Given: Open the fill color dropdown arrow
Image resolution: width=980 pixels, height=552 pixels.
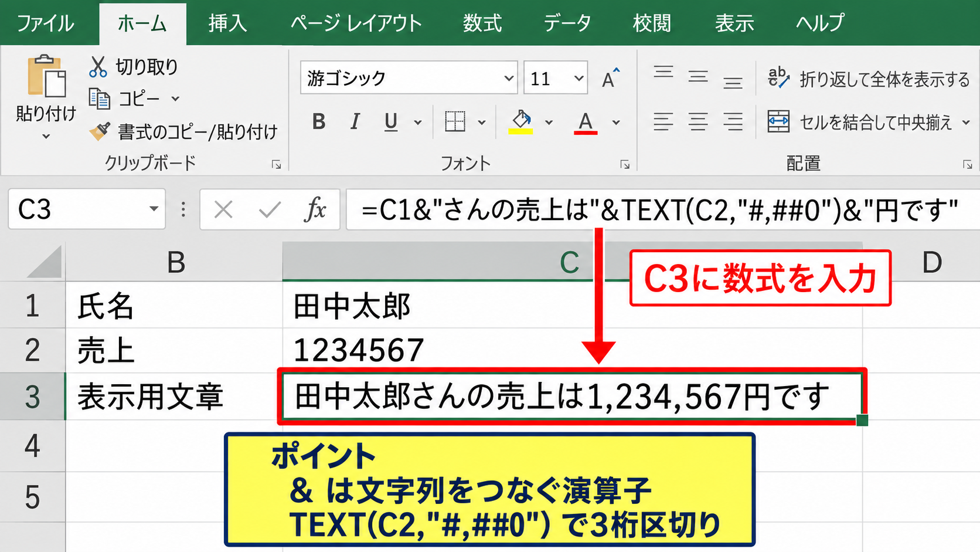Looking at the screenshot, I should [x=549, y=123].
